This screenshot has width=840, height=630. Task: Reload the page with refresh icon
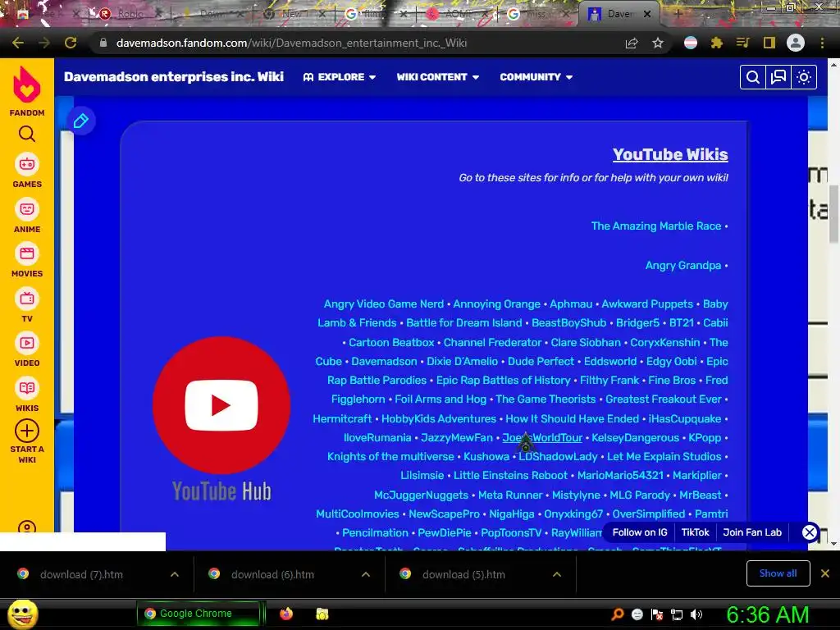point(71,43)
